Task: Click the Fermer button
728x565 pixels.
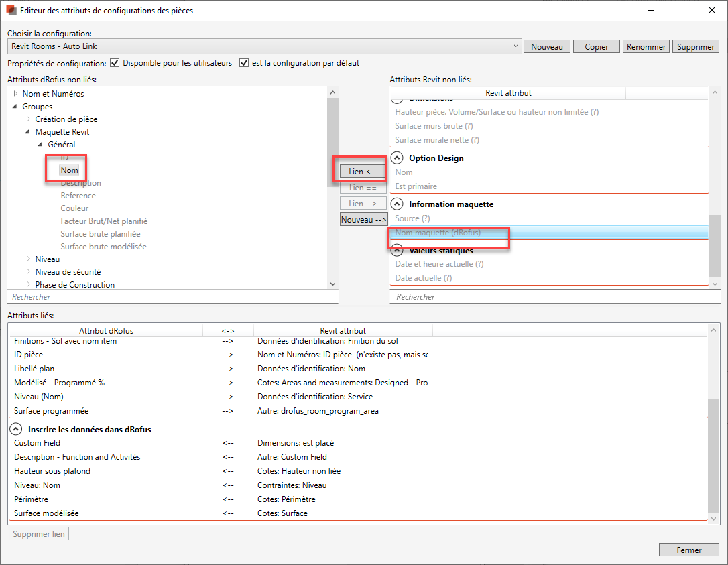Action: pos(688,550)
